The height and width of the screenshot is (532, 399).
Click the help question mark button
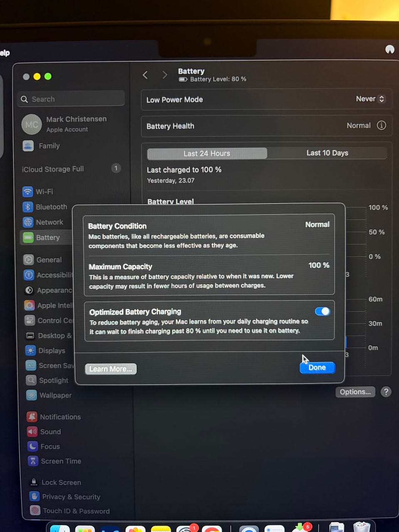coord(386,392)
